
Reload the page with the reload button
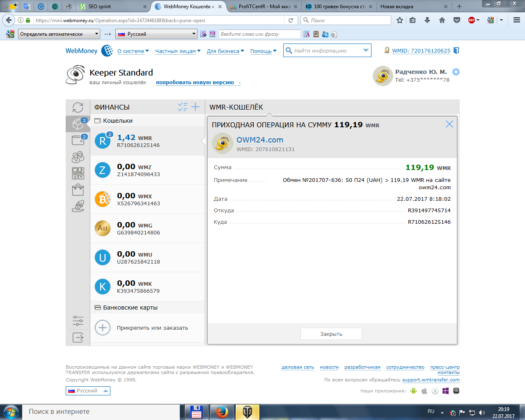(291, 20)
